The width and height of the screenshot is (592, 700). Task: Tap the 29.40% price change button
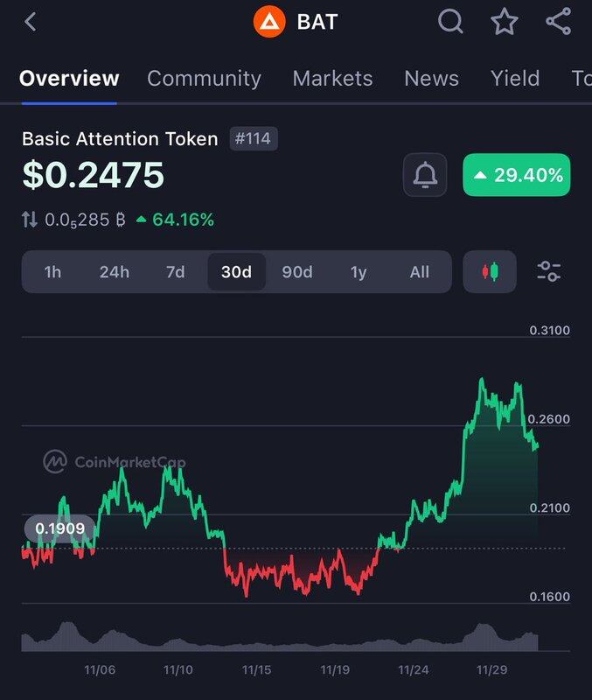(516, 176)
